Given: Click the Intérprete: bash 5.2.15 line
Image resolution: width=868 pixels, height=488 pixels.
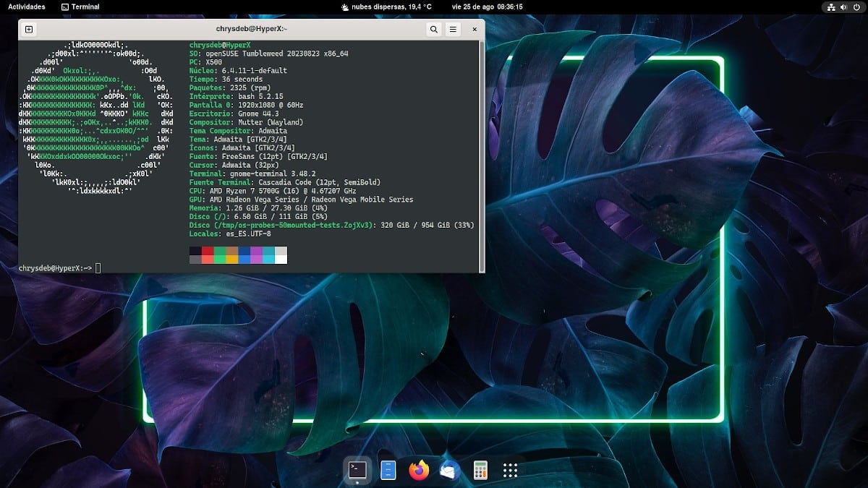Looking at the screenshot, I should 236,96.
